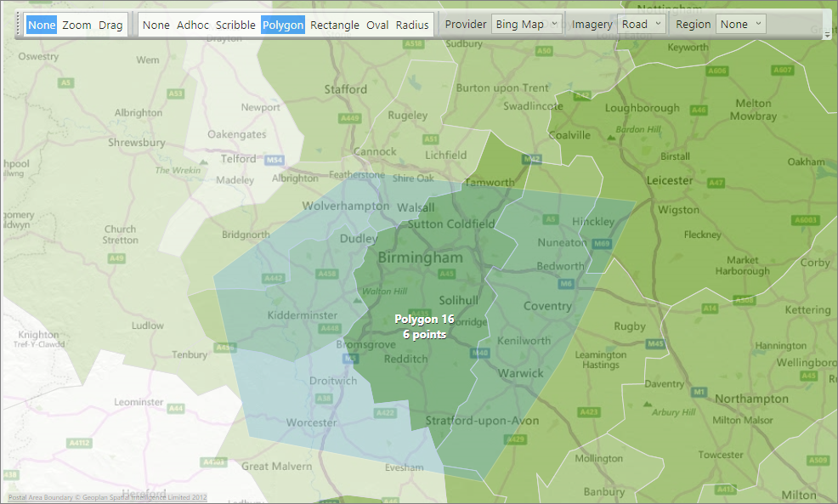Click the Kidderminster label on the map
The width and height of the screenshot is (838, 504).
coord(303,315)
